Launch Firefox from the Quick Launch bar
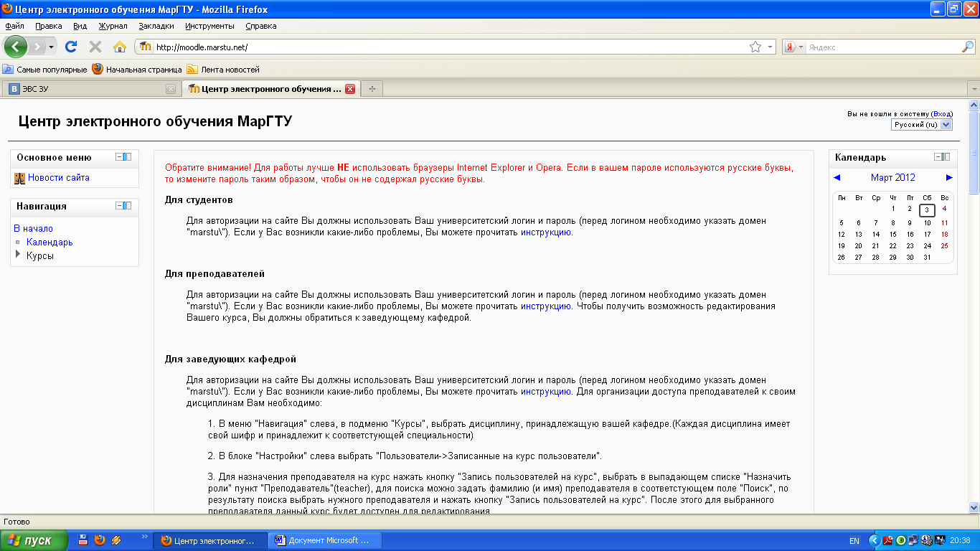The height and width of the screenshot is (551, 980). click(x=99, y=540)
